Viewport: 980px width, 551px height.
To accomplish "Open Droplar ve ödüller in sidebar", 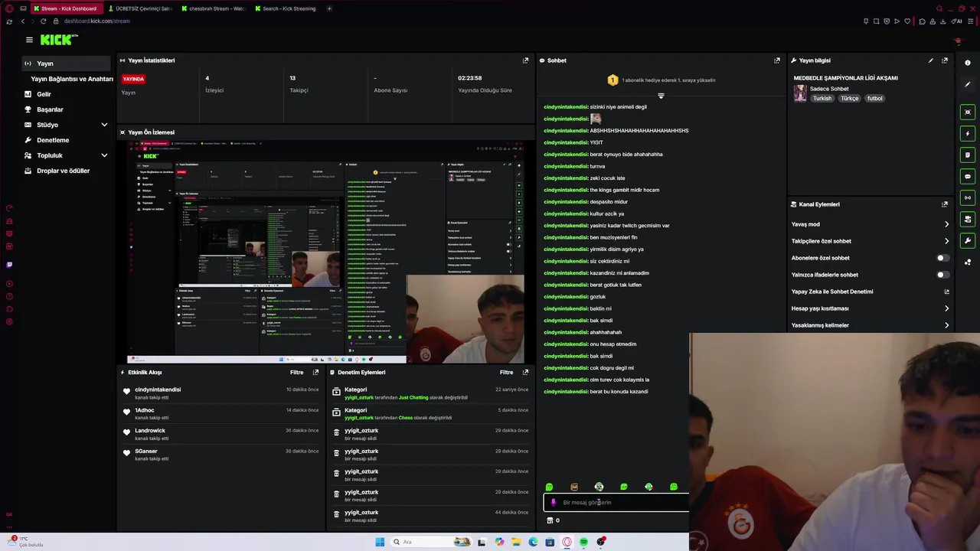I will coord(63,171).
